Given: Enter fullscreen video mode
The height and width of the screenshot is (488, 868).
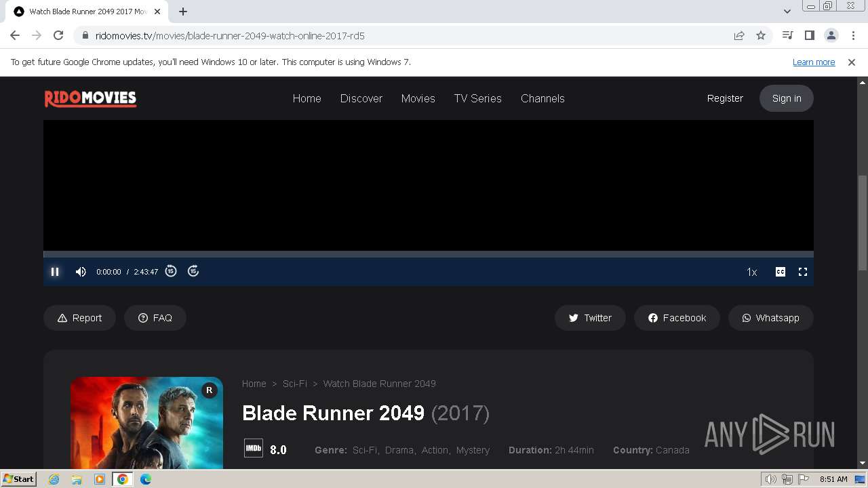Looking at the screenshot, I should [x=803, y=272].
